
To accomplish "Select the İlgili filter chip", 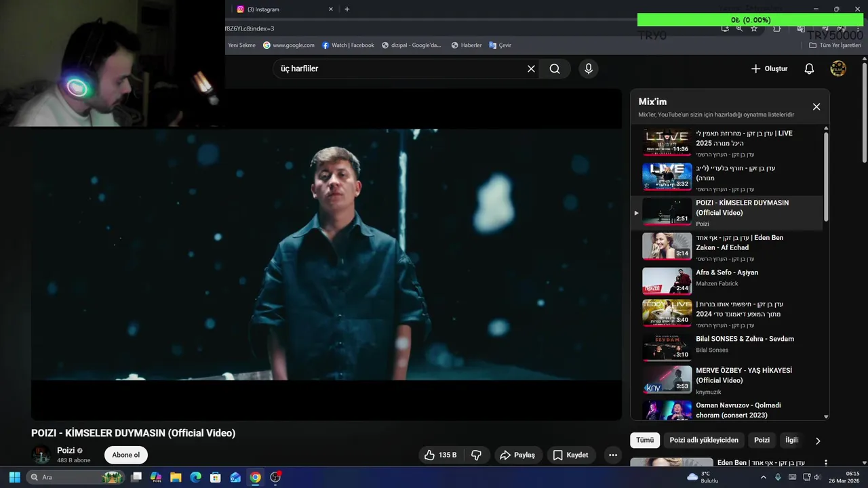I will pos(791,440).
